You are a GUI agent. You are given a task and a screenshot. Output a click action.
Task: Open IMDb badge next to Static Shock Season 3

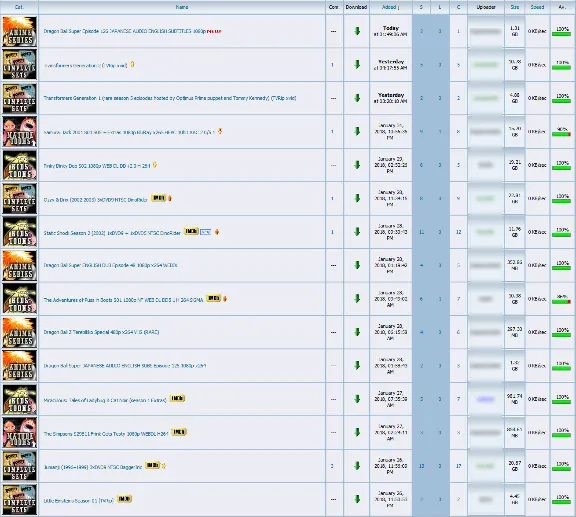[x=191, y=231]
